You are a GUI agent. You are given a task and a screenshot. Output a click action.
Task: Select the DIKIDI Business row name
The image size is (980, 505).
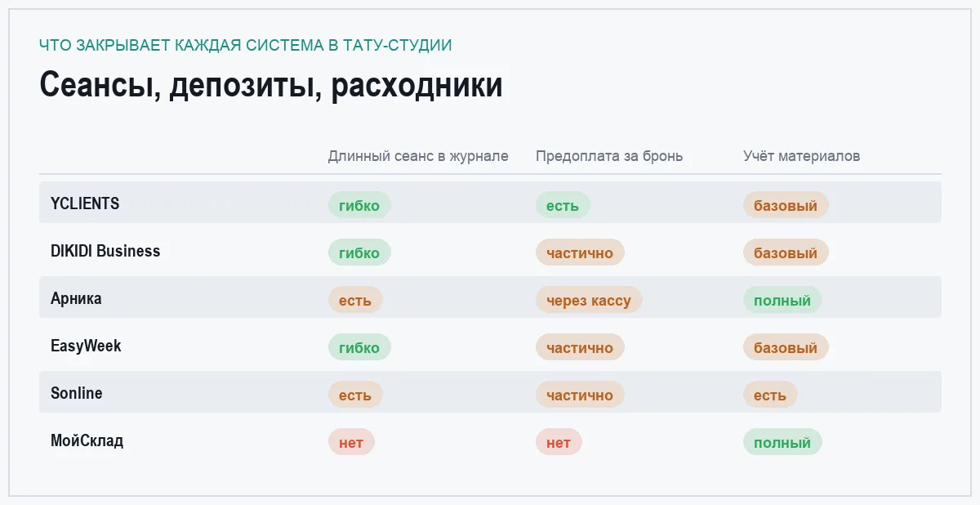coord(105,251)
